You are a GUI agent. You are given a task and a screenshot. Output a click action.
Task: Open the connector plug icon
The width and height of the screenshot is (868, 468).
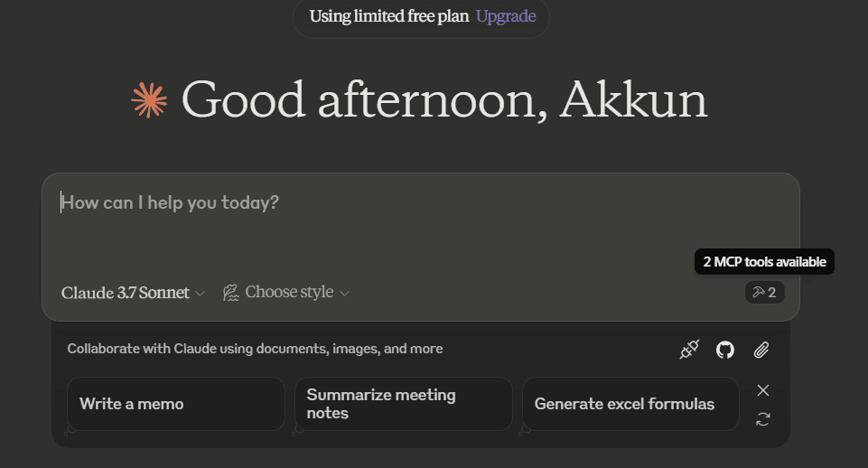coord(689,350)
